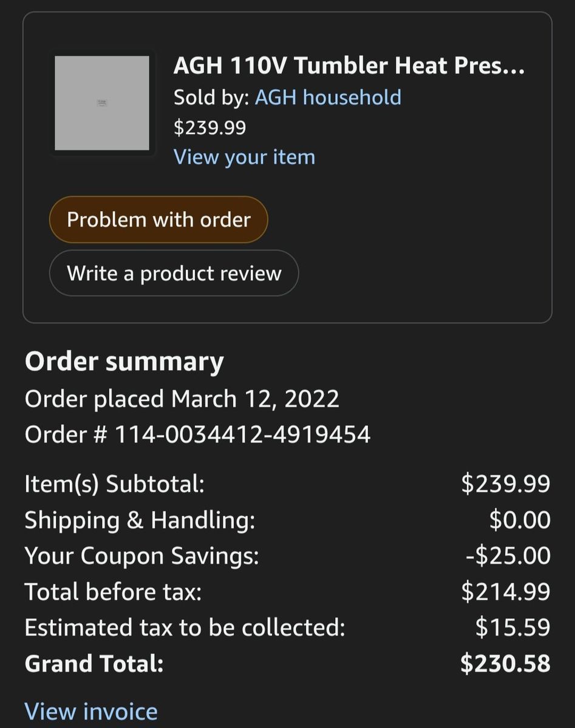The width and height of the screenshot is (575, 728).
Task: Visit the AGH household seller link
Action: (x=328, y=97)
